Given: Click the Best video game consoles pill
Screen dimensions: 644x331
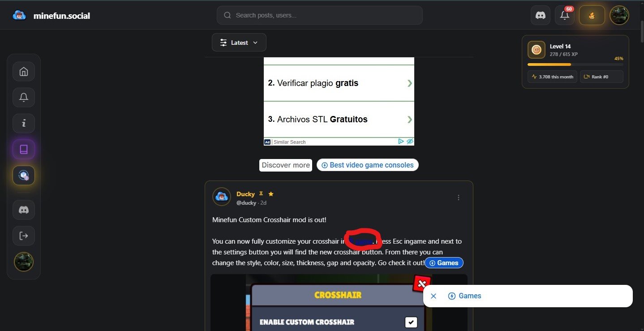Looking at the screenshot, I should (368, 165).
